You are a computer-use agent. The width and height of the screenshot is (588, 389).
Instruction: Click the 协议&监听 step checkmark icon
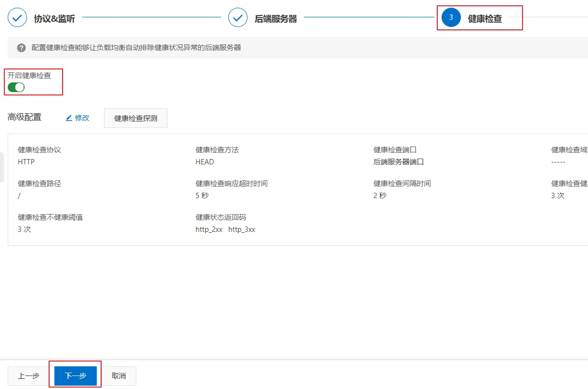(x=17, y=18)
